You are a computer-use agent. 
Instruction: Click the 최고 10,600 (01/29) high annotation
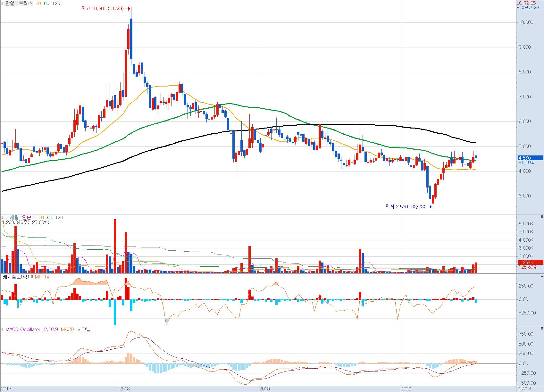pos(102,9)
